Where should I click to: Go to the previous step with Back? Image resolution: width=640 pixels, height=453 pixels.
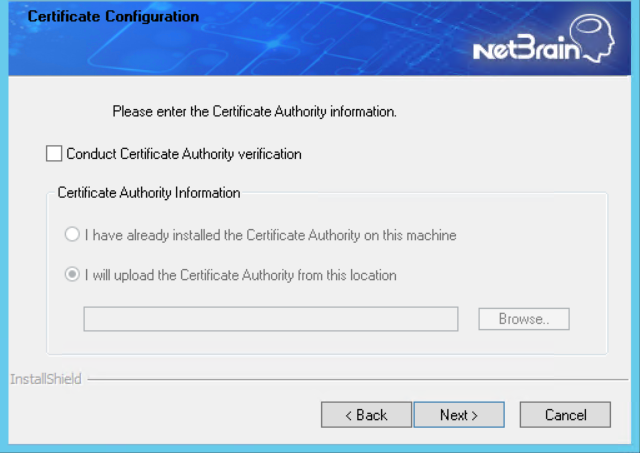pyautogui.click(x=366, y=415)
